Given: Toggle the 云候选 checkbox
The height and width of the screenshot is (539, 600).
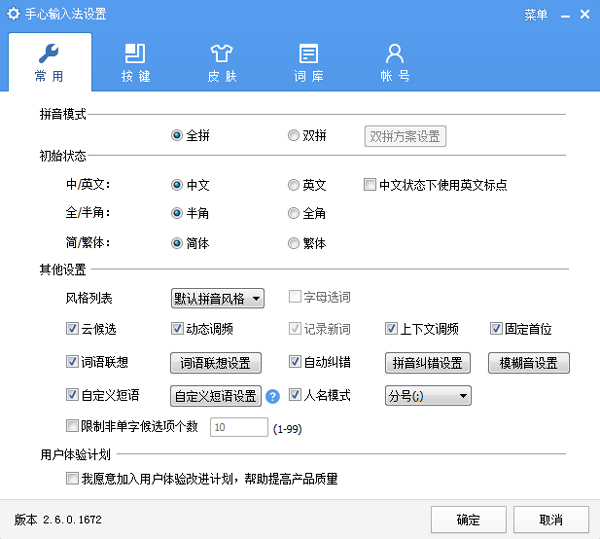Looking at the screenshot, I should click(72, 329).
